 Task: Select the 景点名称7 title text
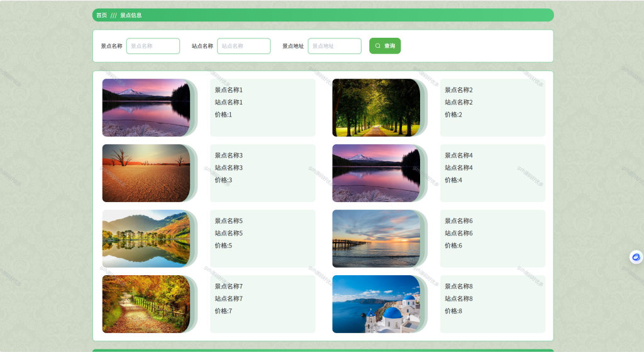pos(229,286)
